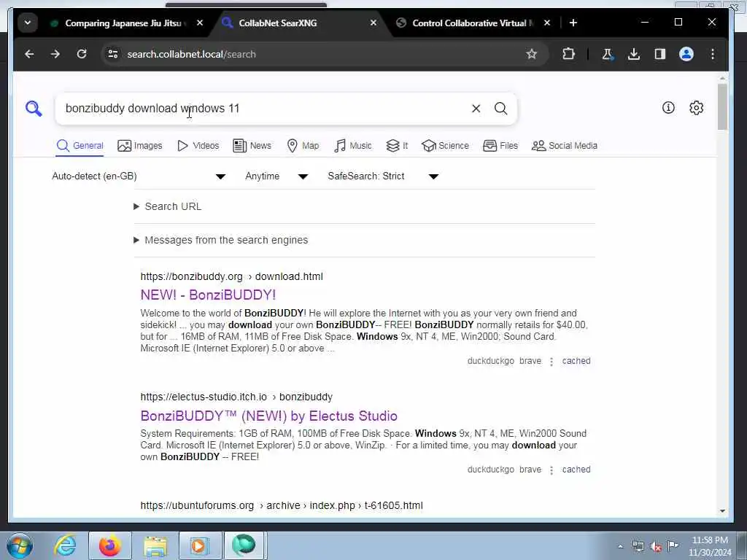Open preferences gear icon
Viewport: 747px width, 560px height.
696,108
